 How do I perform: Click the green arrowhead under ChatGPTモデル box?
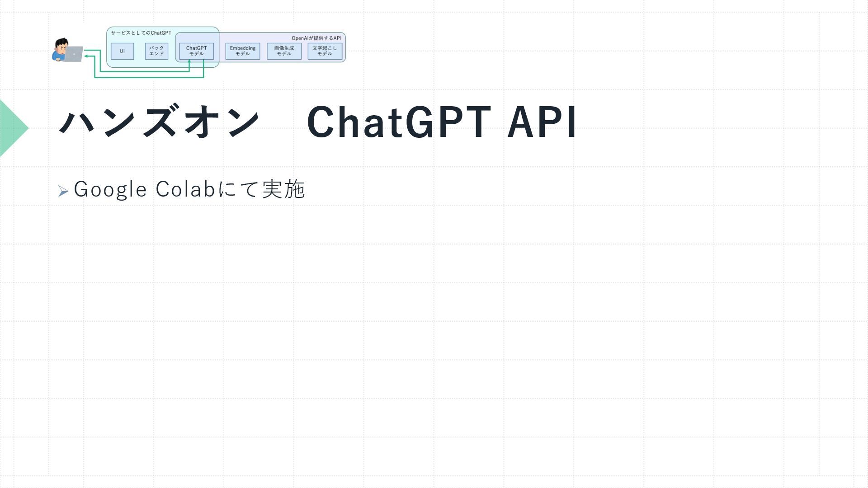[189, 61]
